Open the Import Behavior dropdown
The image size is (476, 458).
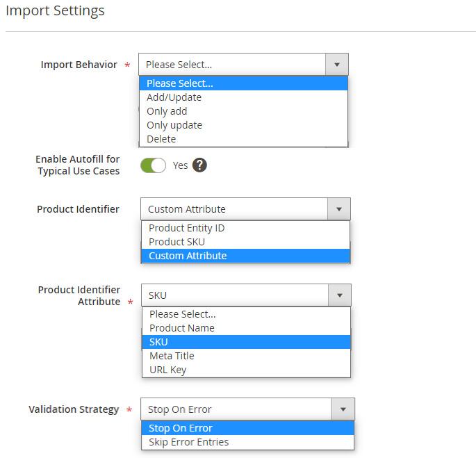(x=243, y=65)
